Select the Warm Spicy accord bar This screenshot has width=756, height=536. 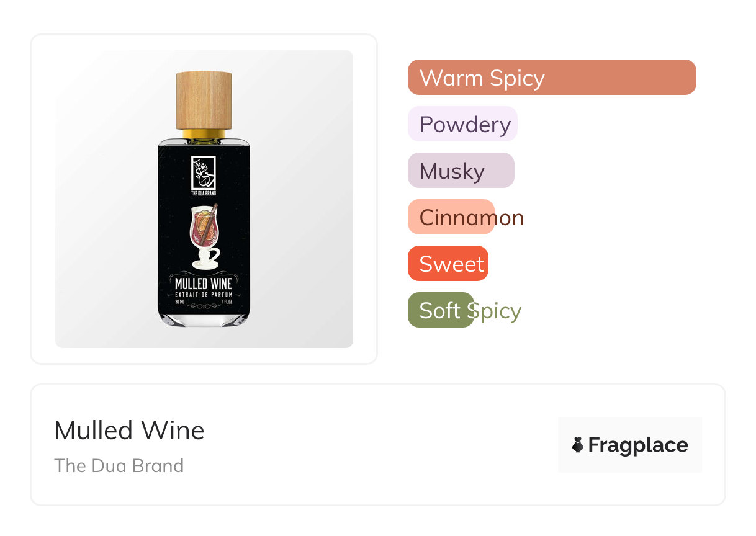(x=551, y=78)
